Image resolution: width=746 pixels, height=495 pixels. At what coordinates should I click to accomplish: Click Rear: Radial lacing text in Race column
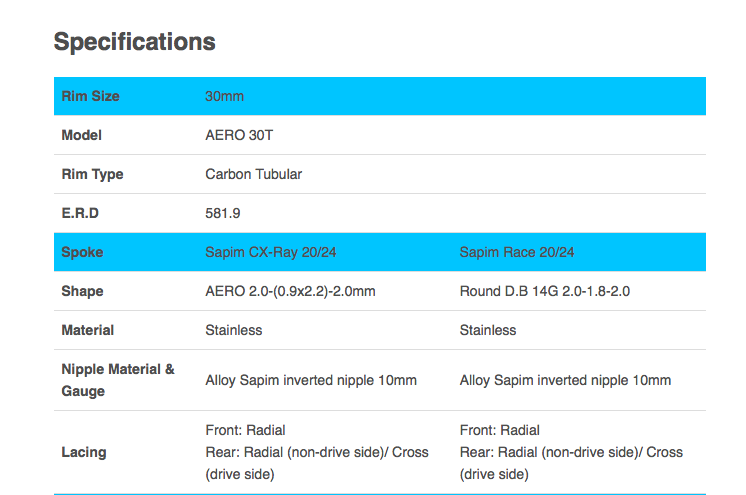pos(571,463)
